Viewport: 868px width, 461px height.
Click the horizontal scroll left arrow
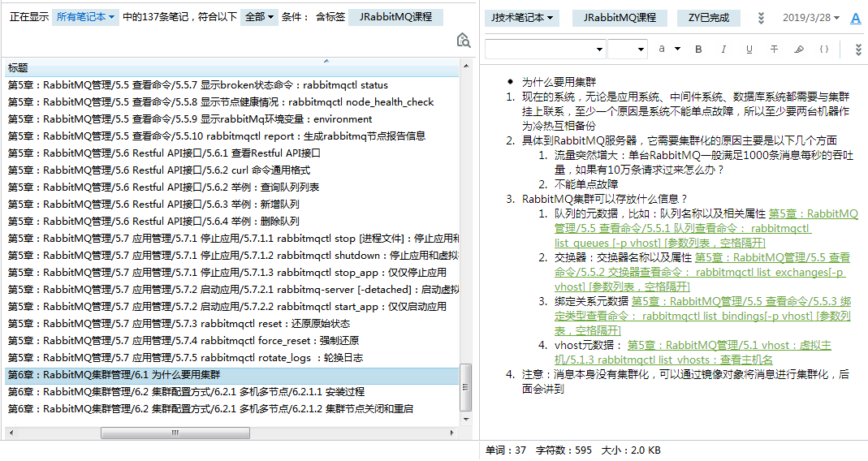pos(11,433)
